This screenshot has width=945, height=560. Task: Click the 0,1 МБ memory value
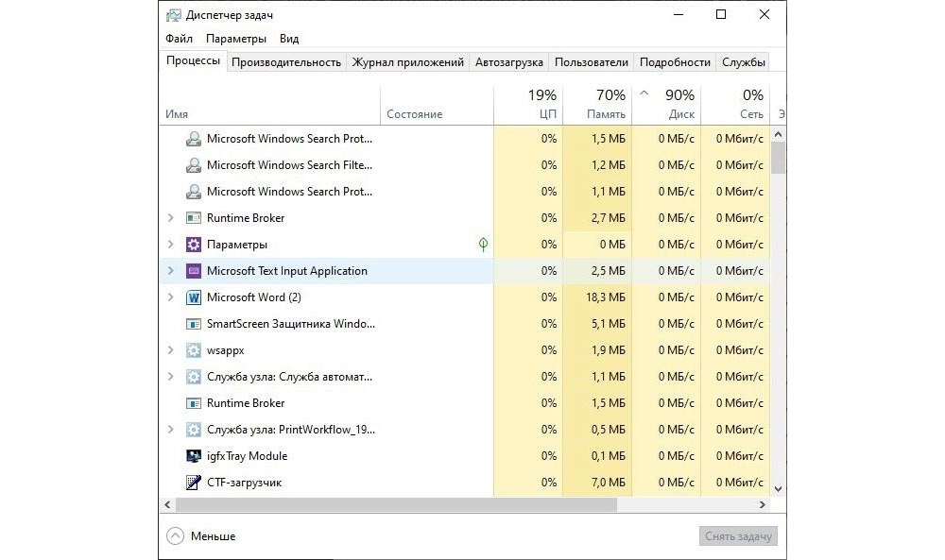608,456
